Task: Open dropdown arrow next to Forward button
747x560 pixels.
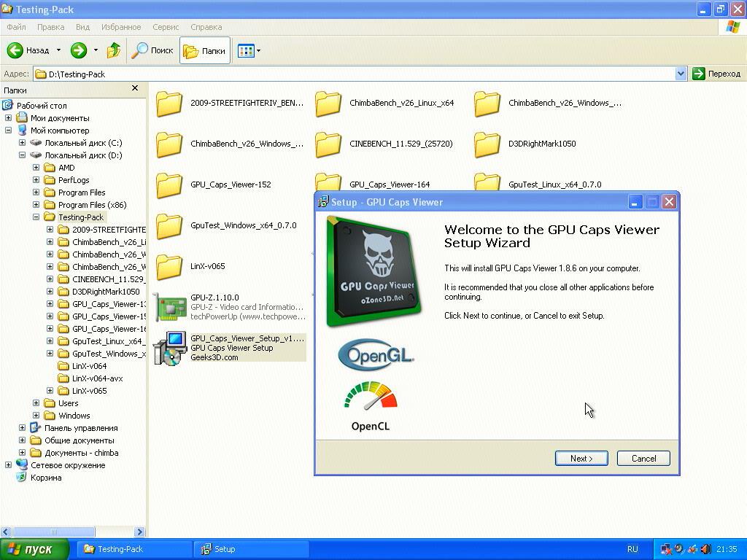Action: [x=96, y=50]
